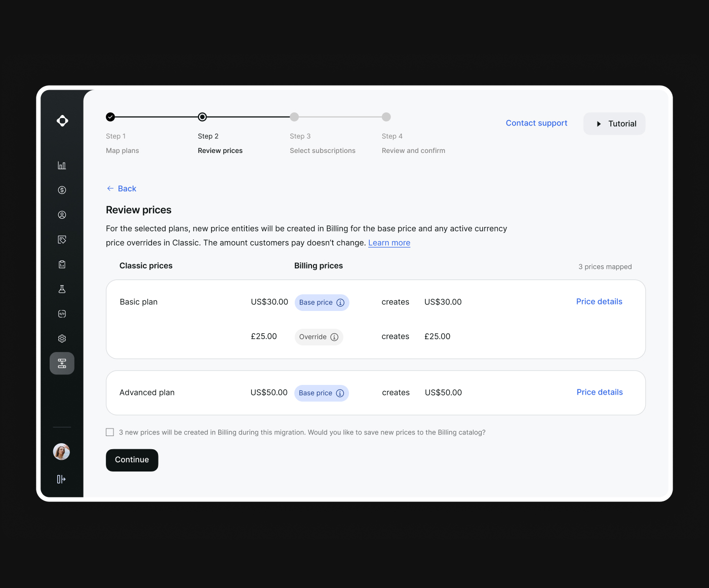Open Price details for Advanced plan
Screen dimensions: 709x588
coord(599,392)
